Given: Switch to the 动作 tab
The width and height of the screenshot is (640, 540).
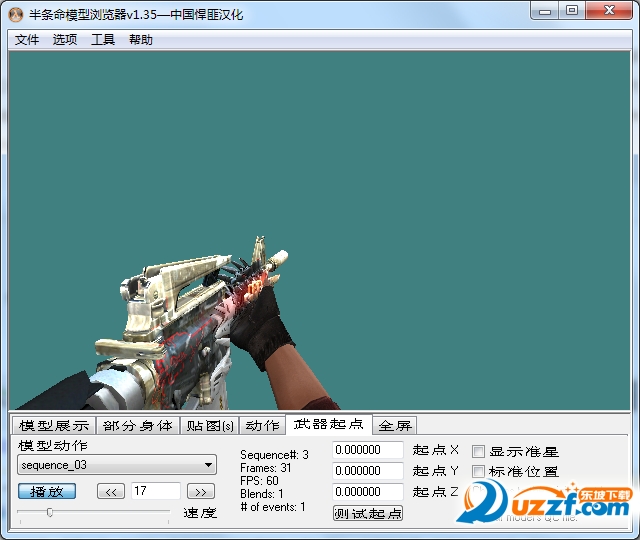Looking at the screenshot, I should (x=262, y=426).
